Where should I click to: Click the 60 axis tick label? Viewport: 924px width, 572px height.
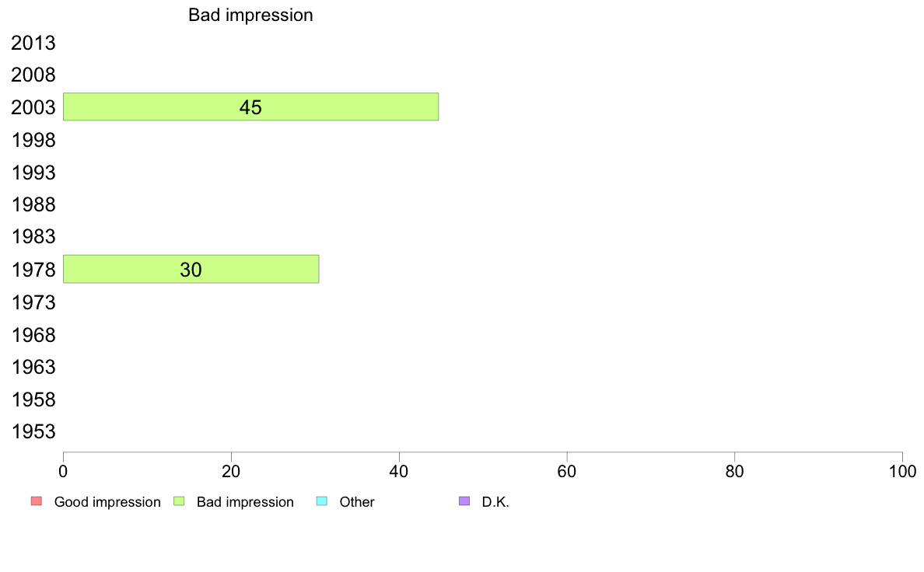pos(567,471)
